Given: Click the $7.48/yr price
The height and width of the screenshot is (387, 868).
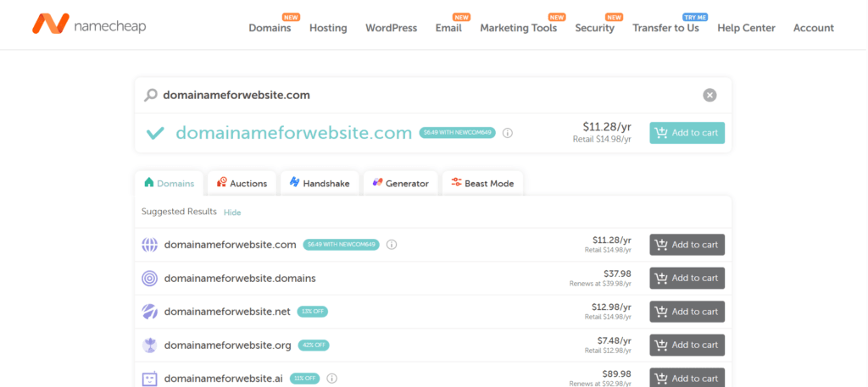Looking at the screenshot, I should click(x=612, y=340).
